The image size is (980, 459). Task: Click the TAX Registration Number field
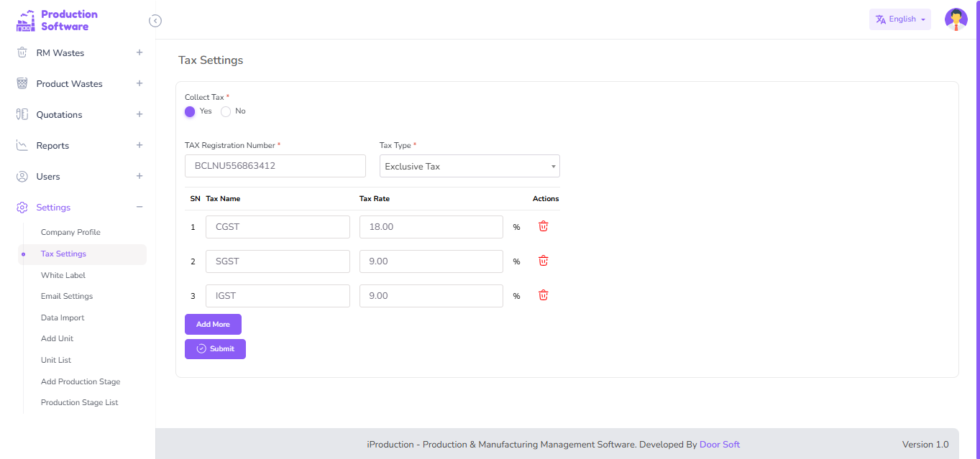(275, 166)
